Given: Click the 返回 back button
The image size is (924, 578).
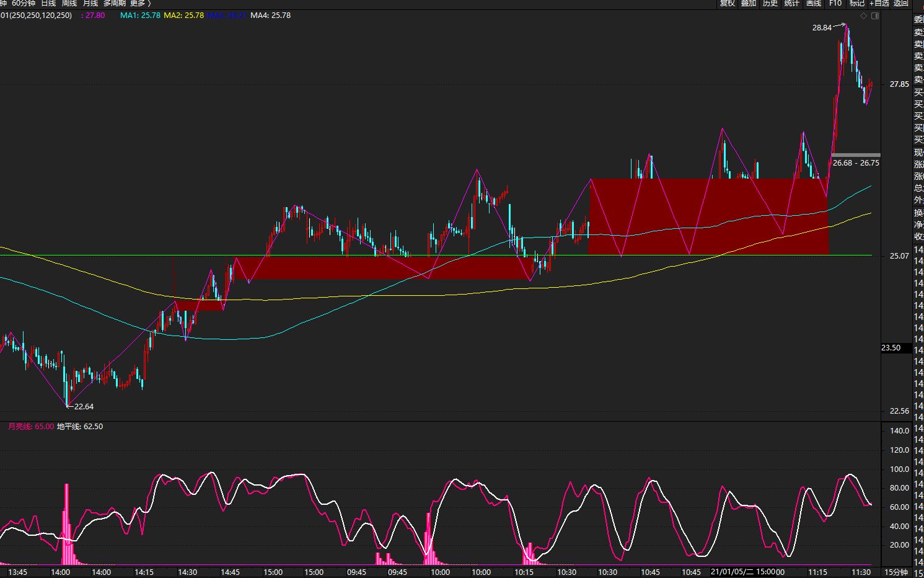Looking at the screenshot, I should pos(901,3).
